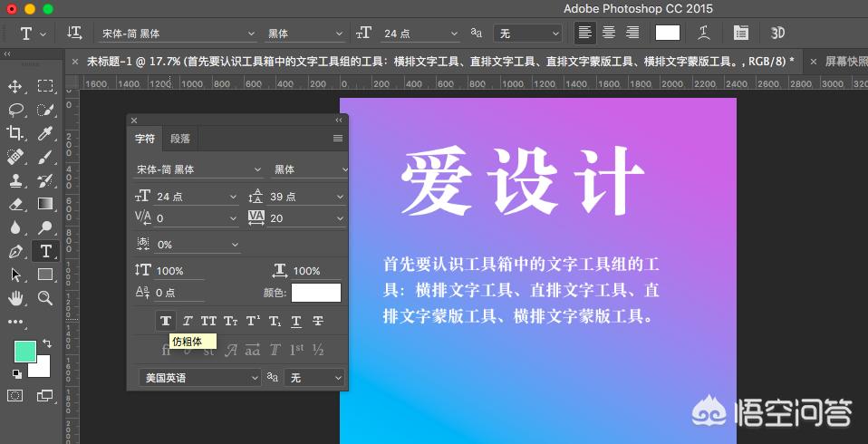The width and height of the screenshot is (868, 444).
Task: Select the Dodge tool
Action: 44,227
